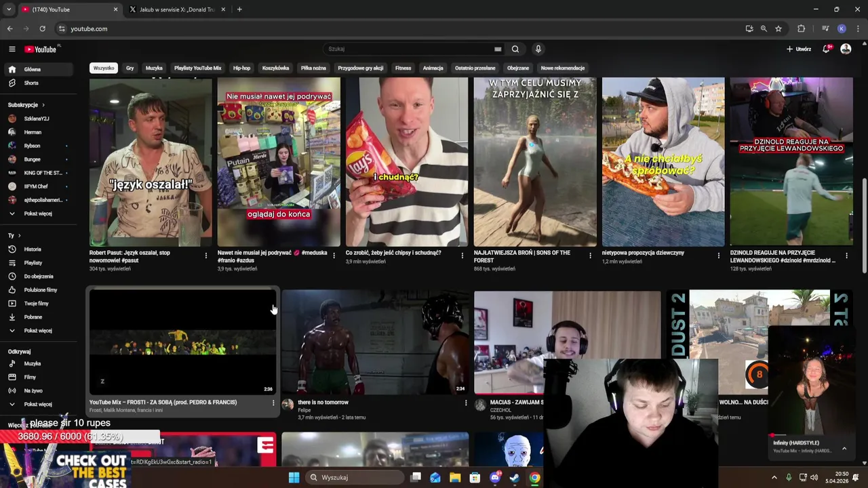Open options menu for Sons of the Forest short
Viewport: 868px width, 488px height.
(590, 256)
